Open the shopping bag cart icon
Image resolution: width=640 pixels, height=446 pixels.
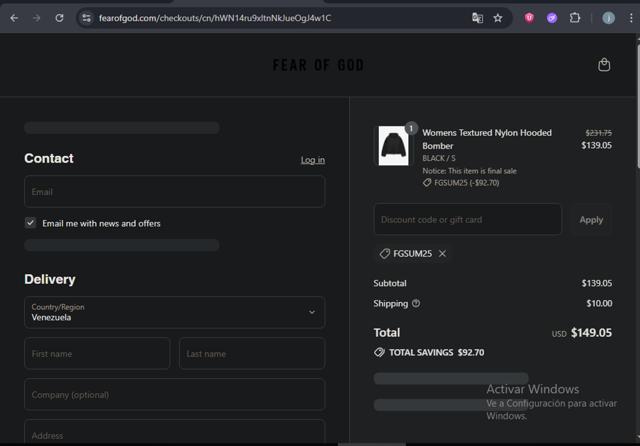(604, 65)
